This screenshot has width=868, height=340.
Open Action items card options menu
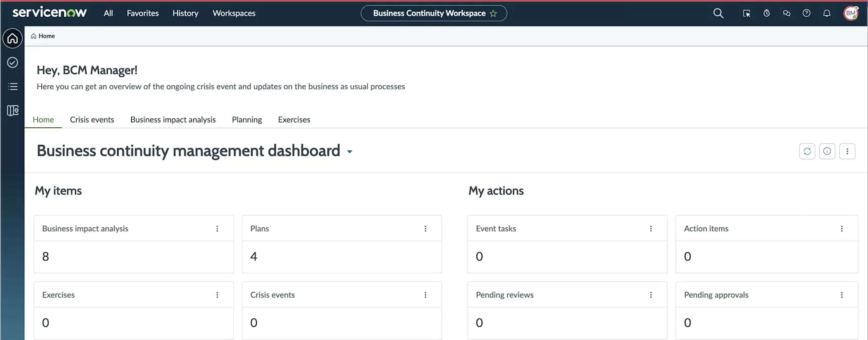(842, 229)
